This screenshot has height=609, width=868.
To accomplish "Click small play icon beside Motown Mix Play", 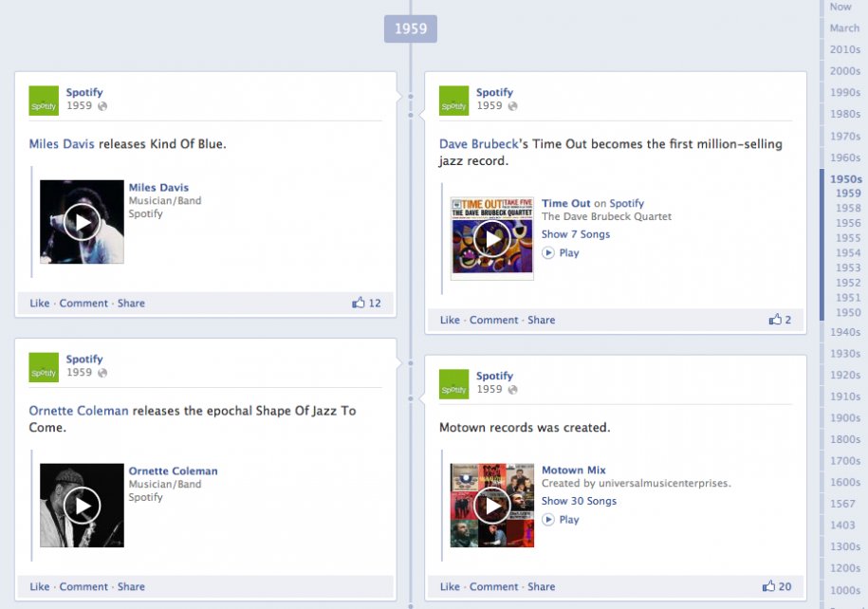I will (548, 520).
